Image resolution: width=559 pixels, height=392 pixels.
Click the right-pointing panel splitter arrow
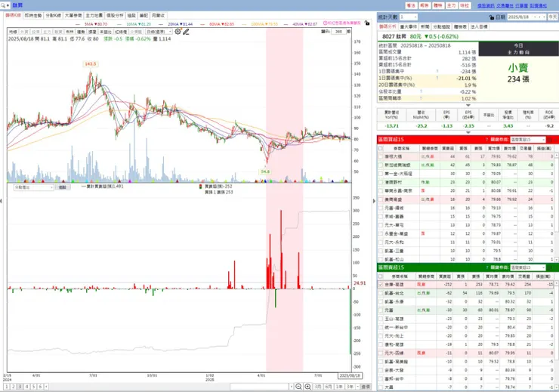pos(374,201)
